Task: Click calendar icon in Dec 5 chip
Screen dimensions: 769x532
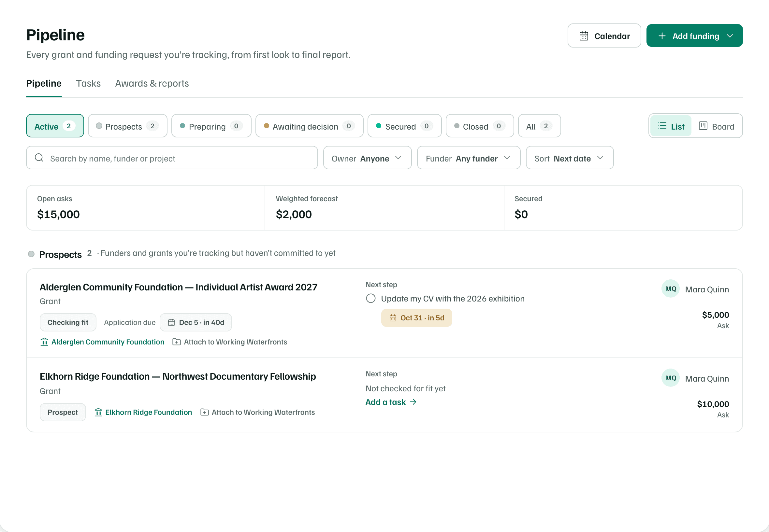Action: (x=171, y=322)
